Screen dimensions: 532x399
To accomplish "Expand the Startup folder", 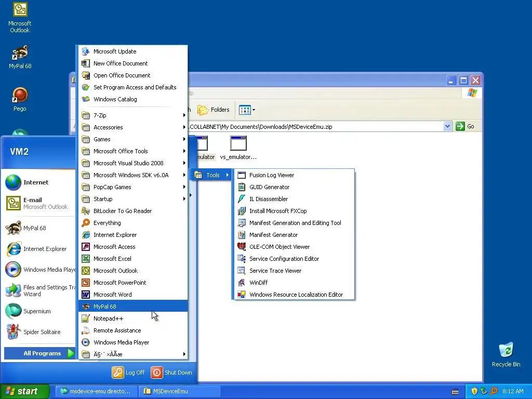I will (x=132, y=199).
